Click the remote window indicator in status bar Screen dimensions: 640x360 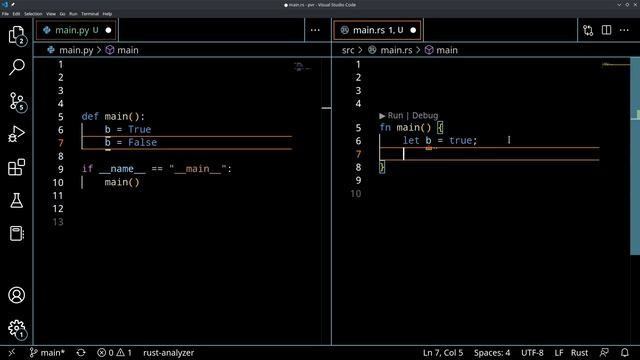click(x=11, y=353)
